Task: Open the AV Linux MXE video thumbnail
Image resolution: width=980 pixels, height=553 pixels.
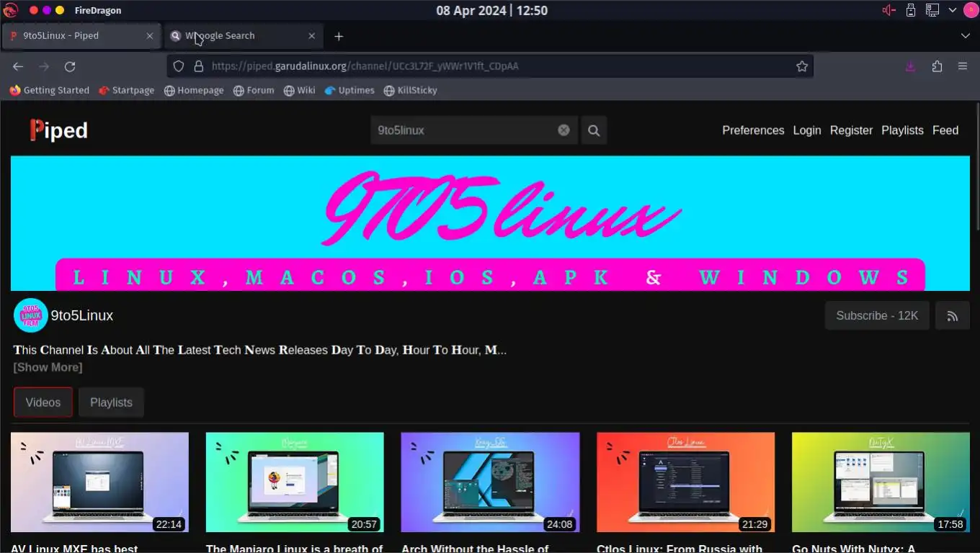Action: coord(99,482)
